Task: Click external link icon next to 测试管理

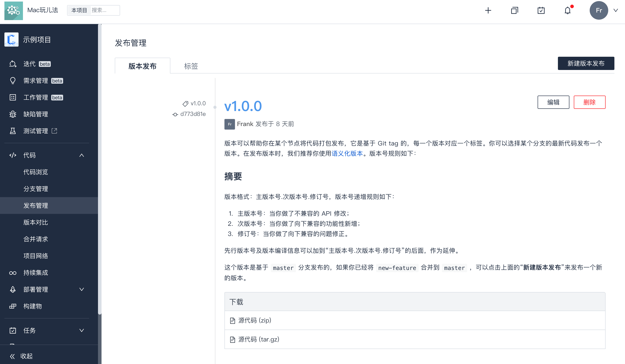Action: (x=54, y=131)
